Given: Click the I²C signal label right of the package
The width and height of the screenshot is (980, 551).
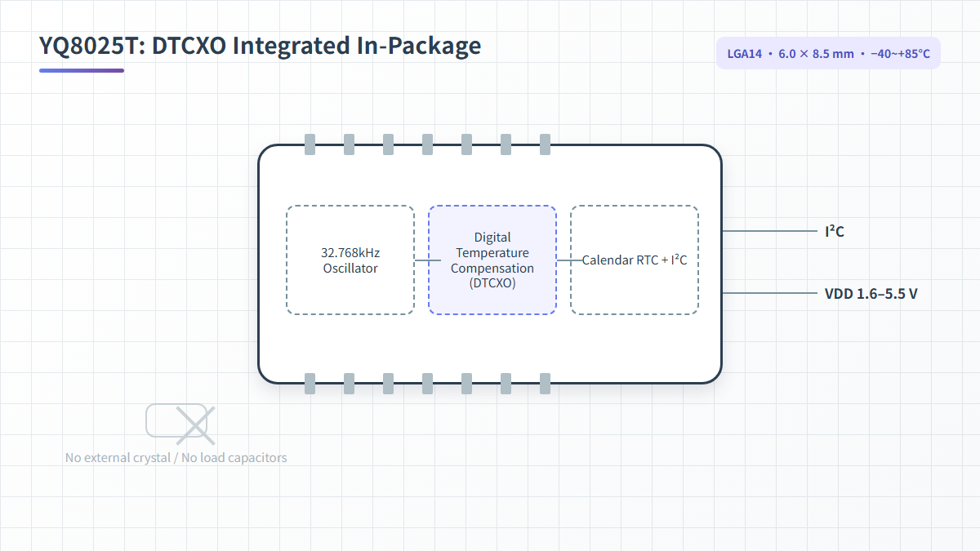Looking at the screenshot, I should (835, 231).
